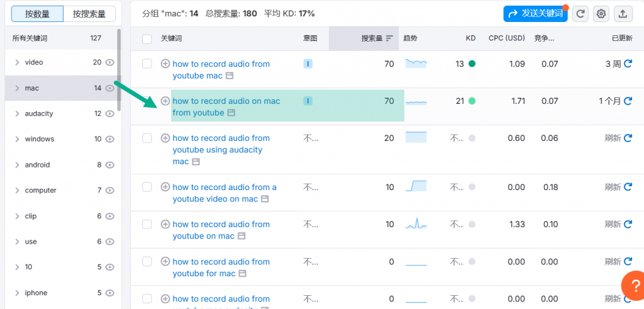Open SERP icon next to 'from youtube on mac'
This screenshot has width=644, height=309.
[241, 236]
